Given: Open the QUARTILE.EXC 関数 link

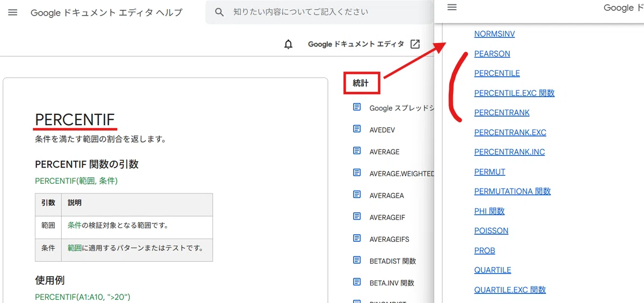Looking at the screenshot, I should (x=510, y=290).
